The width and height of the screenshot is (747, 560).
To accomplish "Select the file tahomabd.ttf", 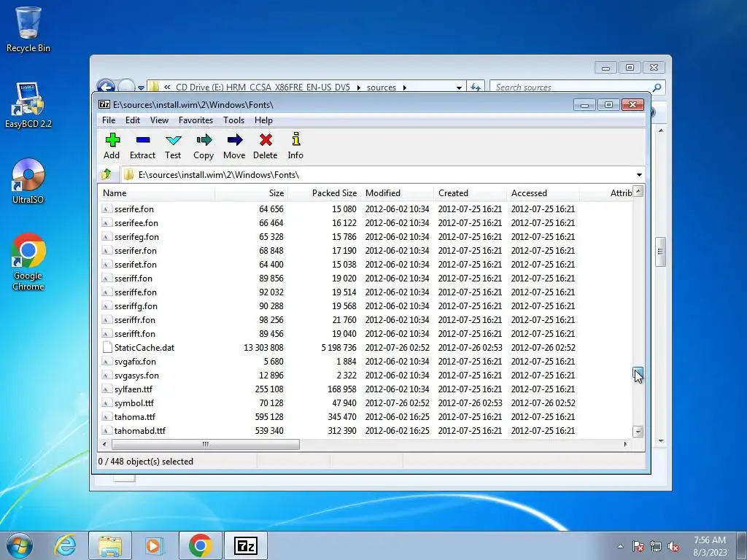I will tap(139, 430).
